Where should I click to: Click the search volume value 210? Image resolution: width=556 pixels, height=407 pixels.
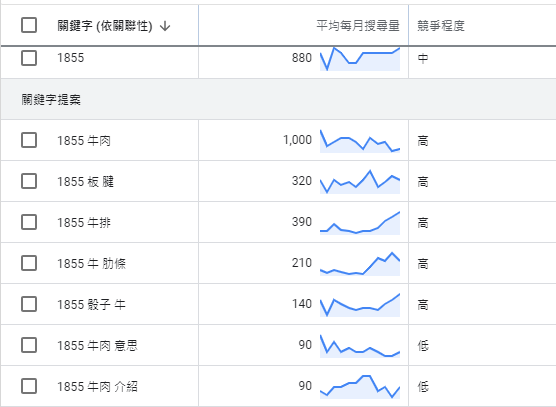point(302,263)
